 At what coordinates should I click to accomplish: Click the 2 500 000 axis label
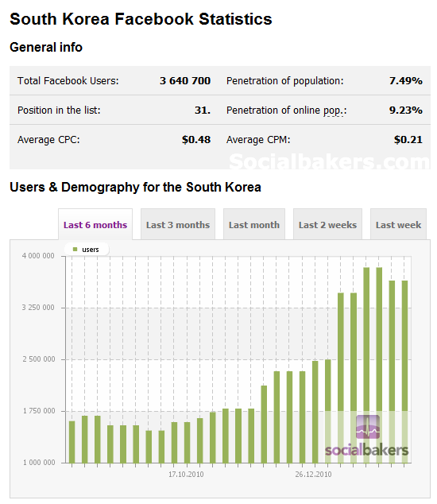click(x=39, y=359)
